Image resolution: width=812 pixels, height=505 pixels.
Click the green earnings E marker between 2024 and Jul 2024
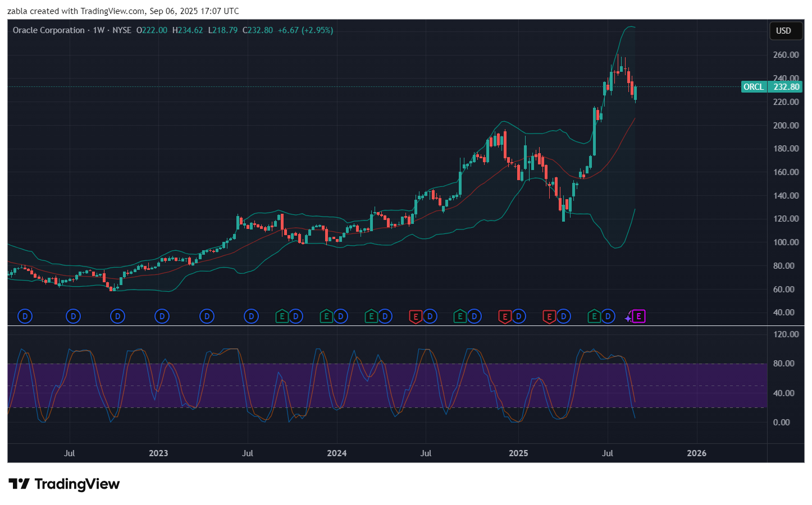(371, 317)
